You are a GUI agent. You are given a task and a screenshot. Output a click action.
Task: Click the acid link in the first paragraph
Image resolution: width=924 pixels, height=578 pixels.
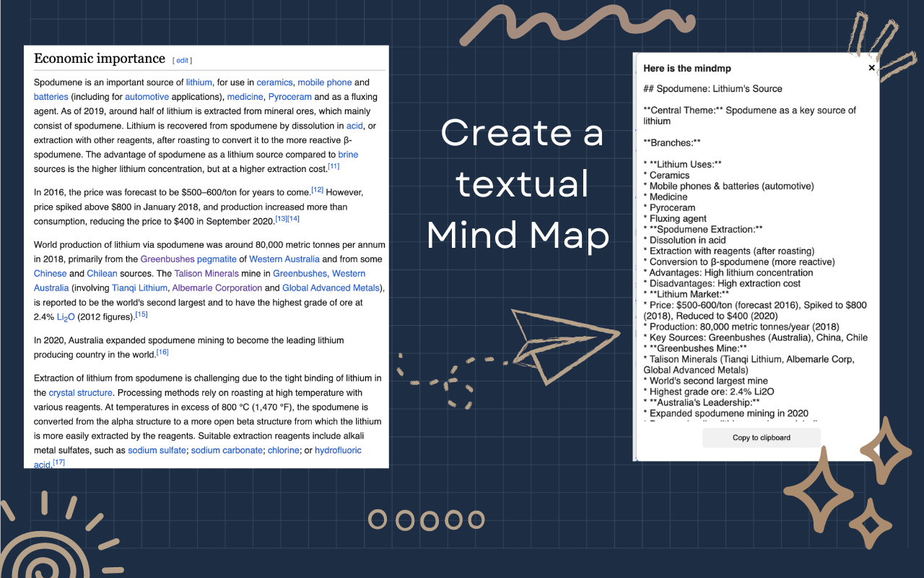[x=354, y=126]
